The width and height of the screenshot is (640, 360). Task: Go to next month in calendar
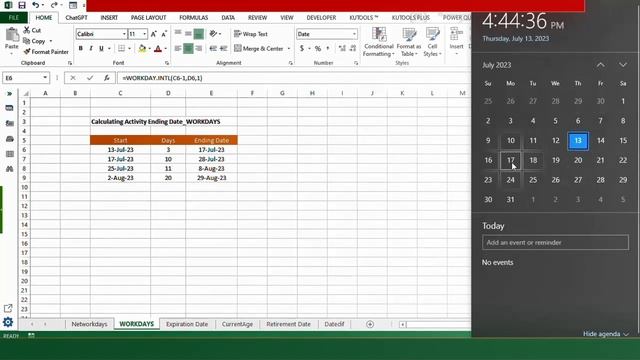tap(623, 65)
